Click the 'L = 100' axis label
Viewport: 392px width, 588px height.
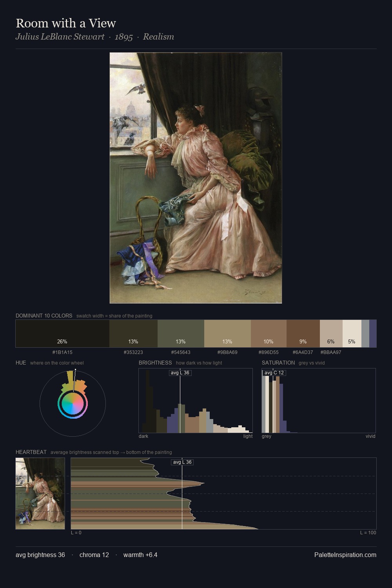(368, 533)
